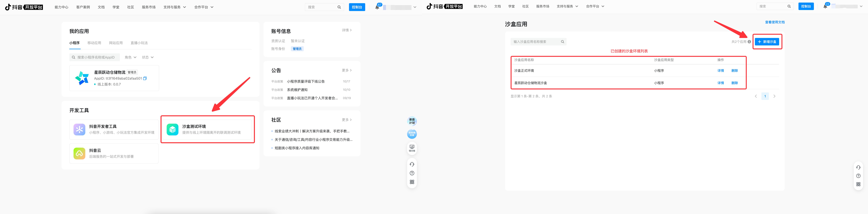Expand account dropdown arrow in right window
This screenshot has height=214, width=868.
pos(861,6)
